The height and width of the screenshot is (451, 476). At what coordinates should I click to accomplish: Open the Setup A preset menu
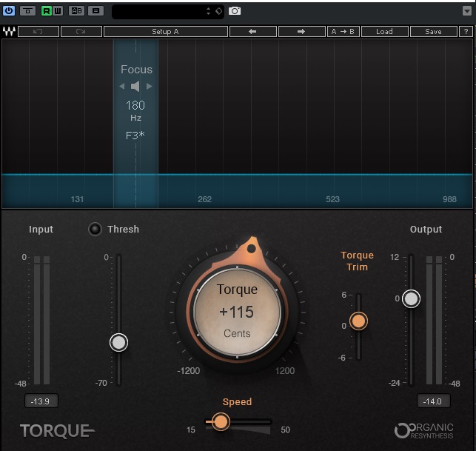click(x=165, y=32)
